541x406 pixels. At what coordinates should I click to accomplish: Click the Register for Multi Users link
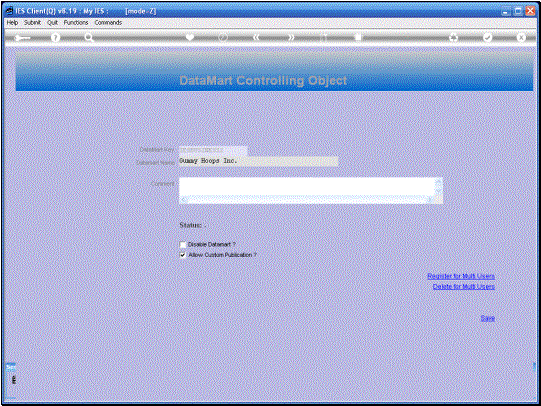point(461,276)
